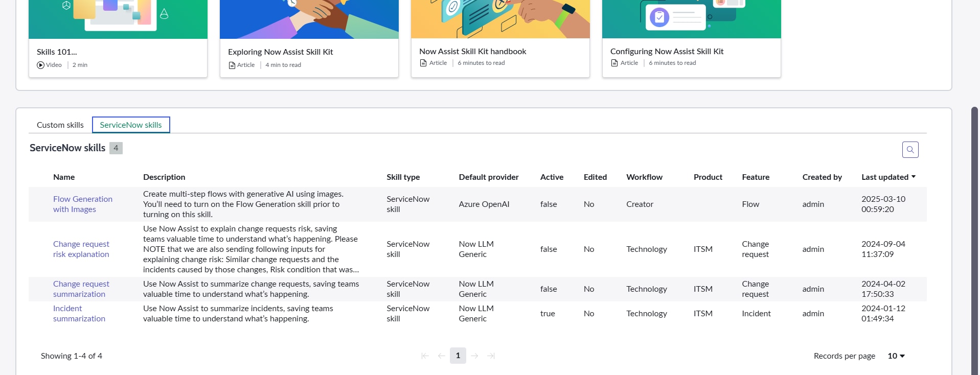Open the Configuring Now Assist Skill Kit thumbnail
The image size is (980, 375).
pos(691,19)
